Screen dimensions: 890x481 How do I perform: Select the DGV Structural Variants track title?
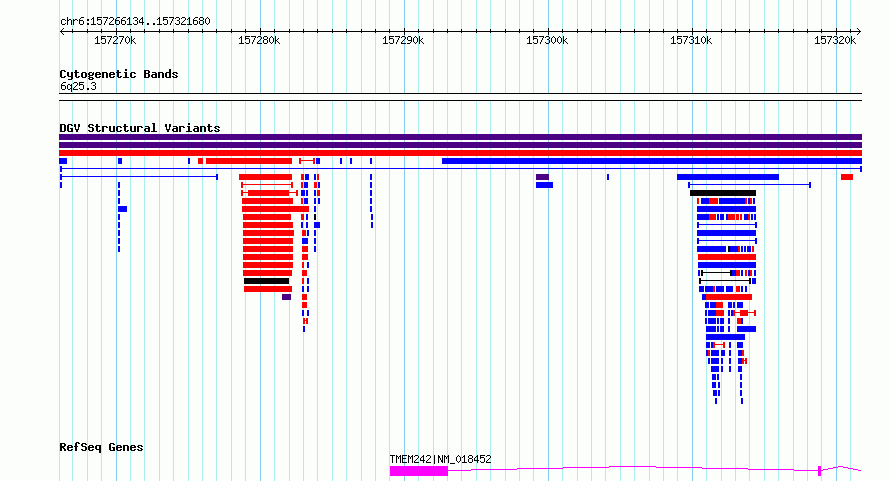pos(140,128)
